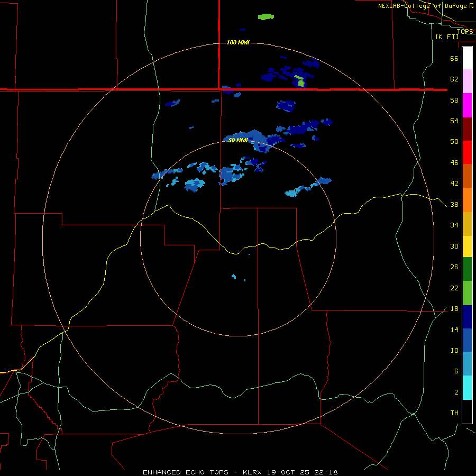Click the dark maroon legend swatch

[467, 129]
